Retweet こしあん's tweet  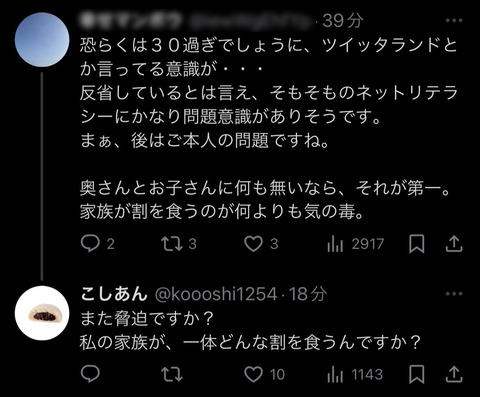point(172,374)
